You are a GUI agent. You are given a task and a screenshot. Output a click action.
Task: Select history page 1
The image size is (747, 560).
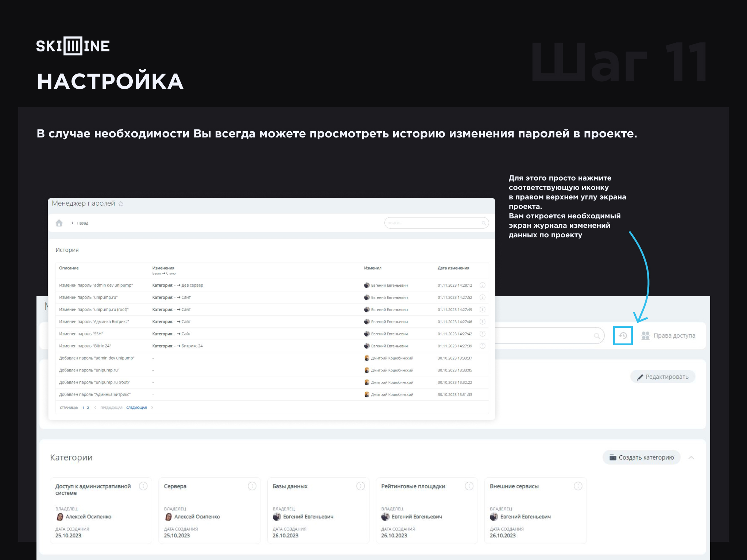(x=83, y=408)
